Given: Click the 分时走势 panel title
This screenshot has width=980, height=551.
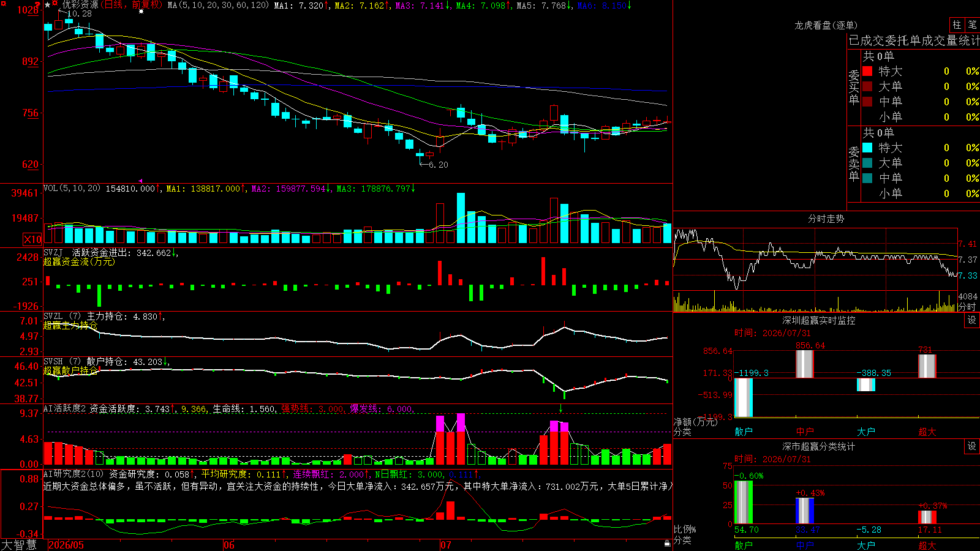Looking at the screenshot, I should tap(826, 219).
